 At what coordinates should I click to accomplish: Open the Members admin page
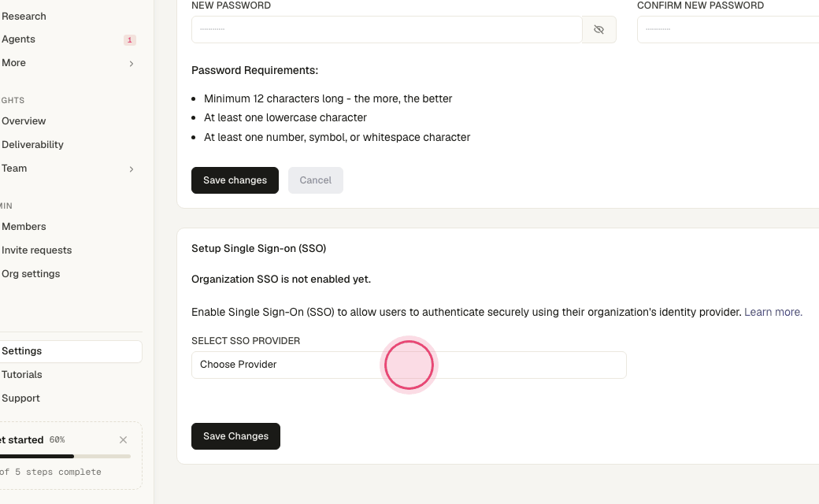click(x=24, y=227)
